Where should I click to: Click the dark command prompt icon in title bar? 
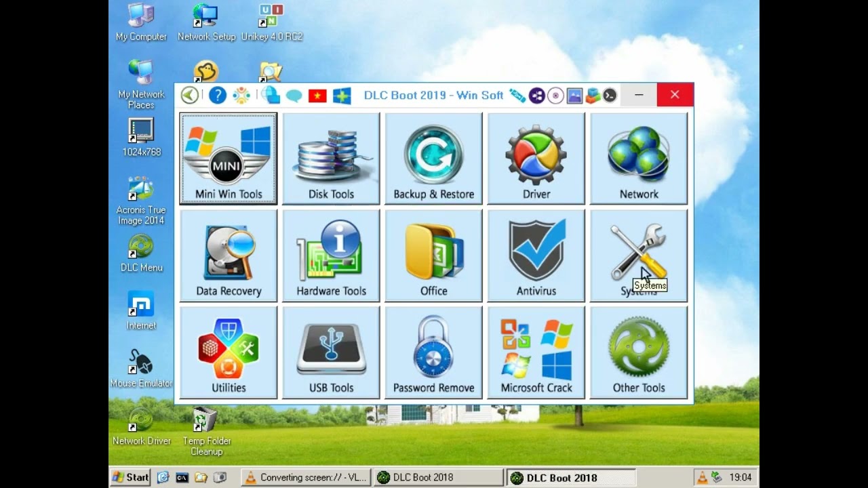(x=610, y=96)
